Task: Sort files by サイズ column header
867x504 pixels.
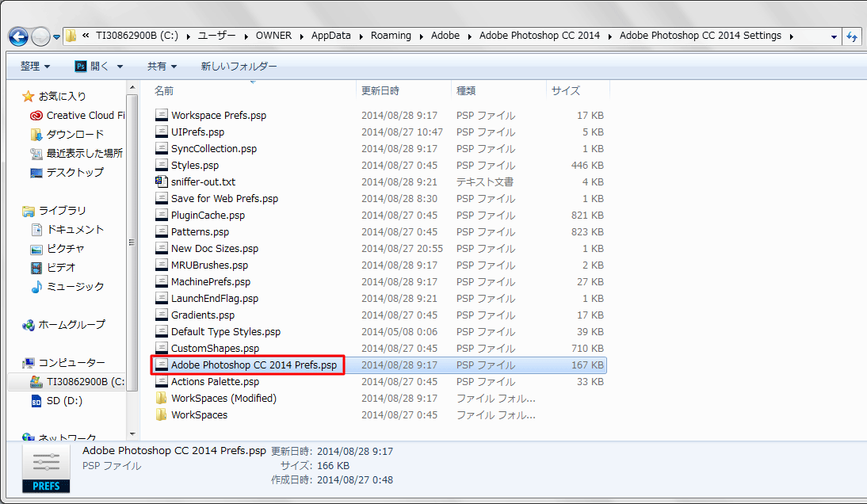Action: [566, 90]
